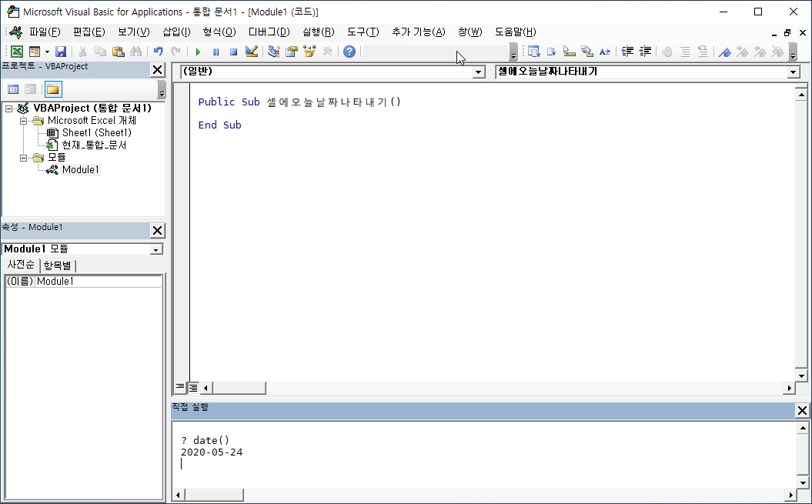Close the 직접 실행 immediate window
Viewport: 812px width, 504px height.
pos(802,410)
